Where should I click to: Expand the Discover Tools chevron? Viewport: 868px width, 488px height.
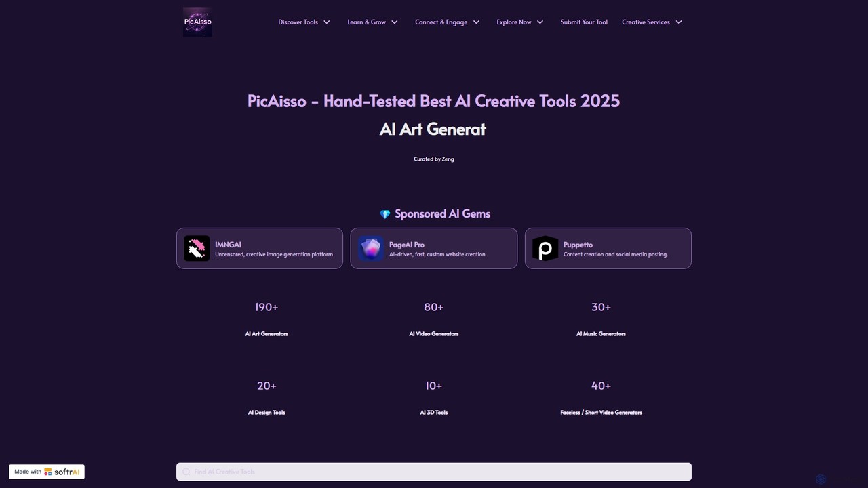327,22
